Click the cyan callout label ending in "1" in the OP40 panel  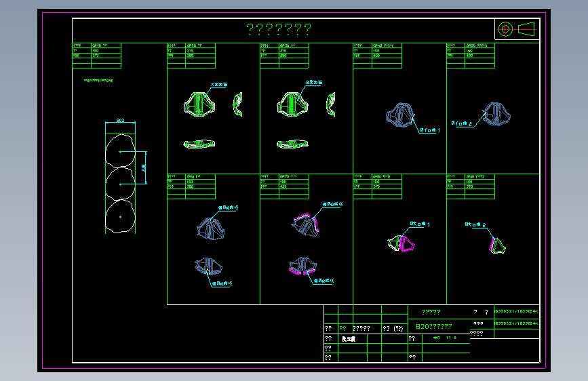[430, 130]
